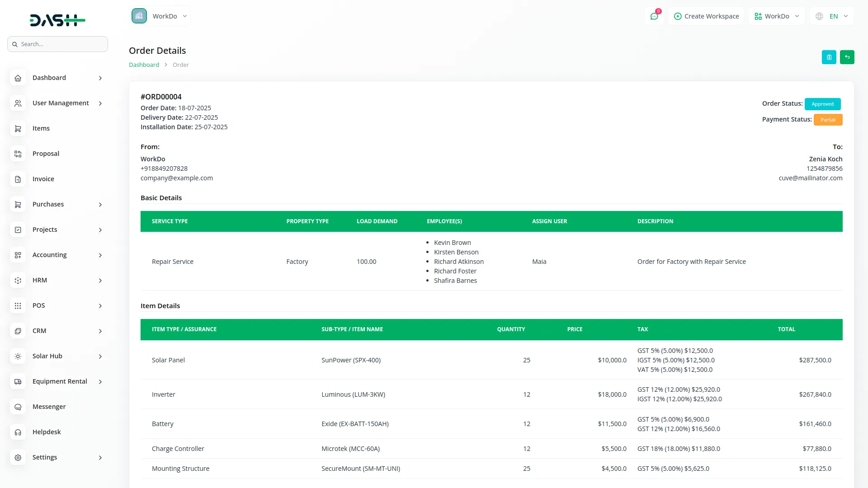Click the Invoice document icon

tap(18, 179)
